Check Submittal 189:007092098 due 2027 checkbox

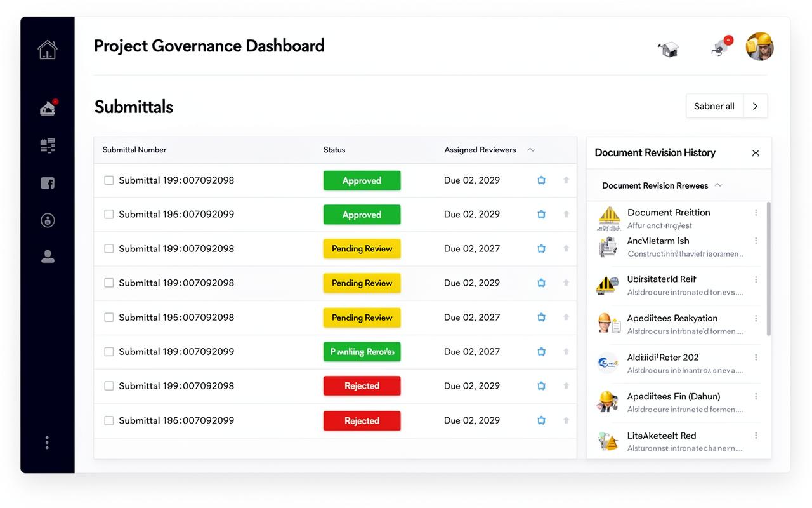[x=109, y=249]
